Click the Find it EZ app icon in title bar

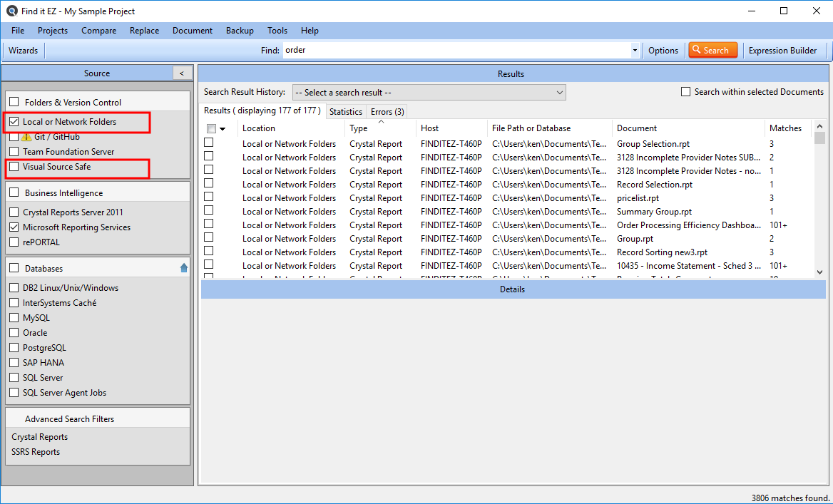(11, 11)
